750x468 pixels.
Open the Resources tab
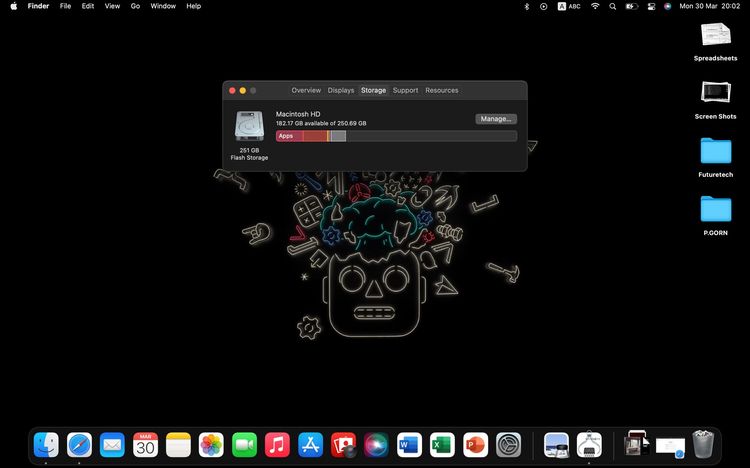[442, 90]
